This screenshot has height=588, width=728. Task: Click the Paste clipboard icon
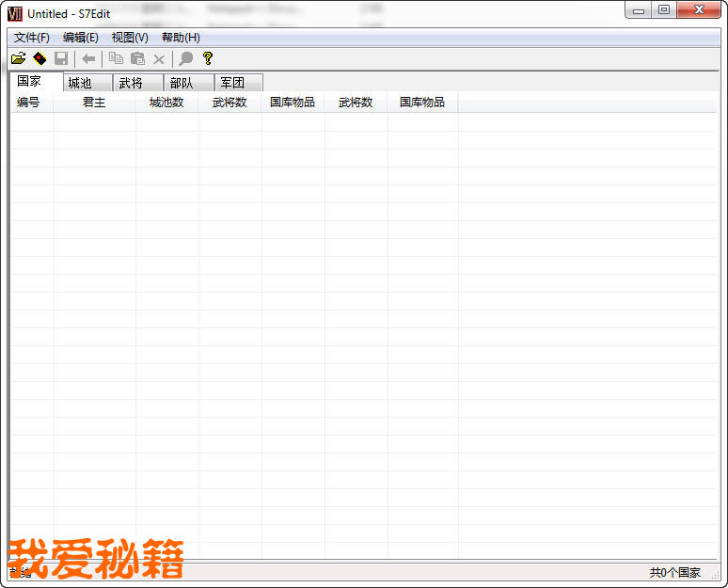[x=137, y=58]
